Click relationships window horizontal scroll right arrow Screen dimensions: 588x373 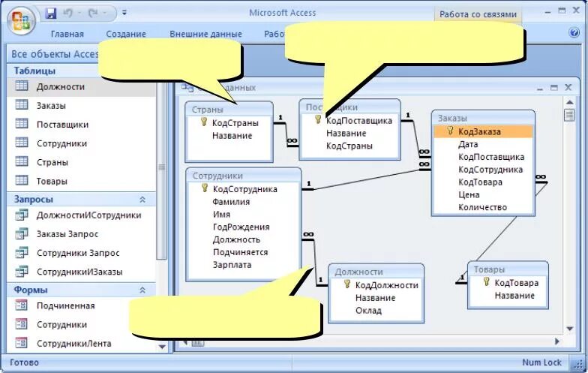[x=557, y=341]
